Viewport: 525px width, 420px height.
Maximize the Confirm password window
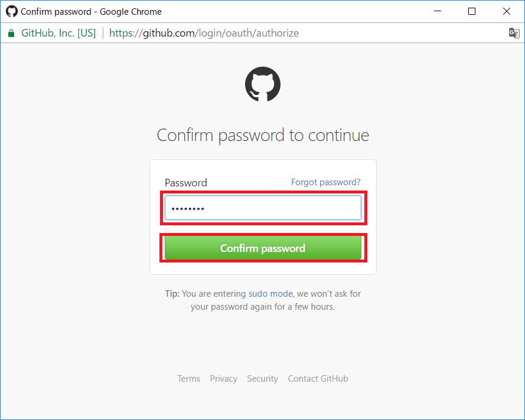coord(472,11)
